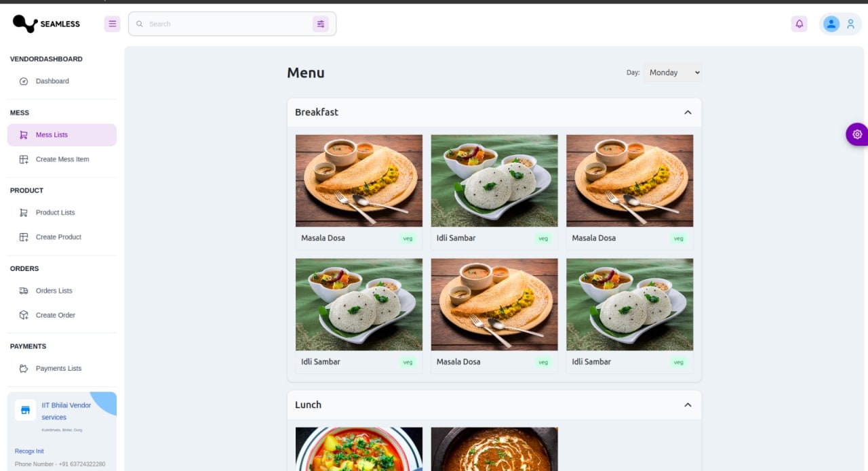Screen dimensions: 868x471
Task: Click the Product Lists cart icon
Action: tap(24, 213)
